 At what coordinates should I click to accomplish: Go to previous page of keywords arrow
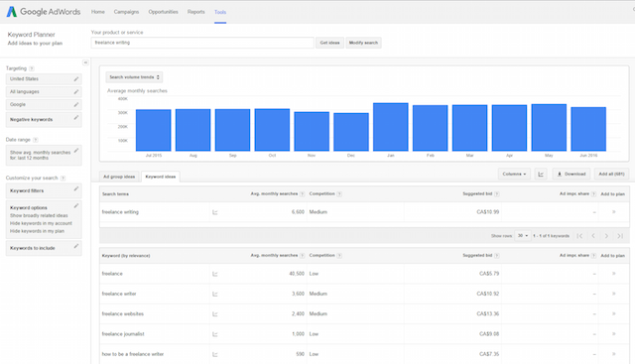click(x=593, y=236)
